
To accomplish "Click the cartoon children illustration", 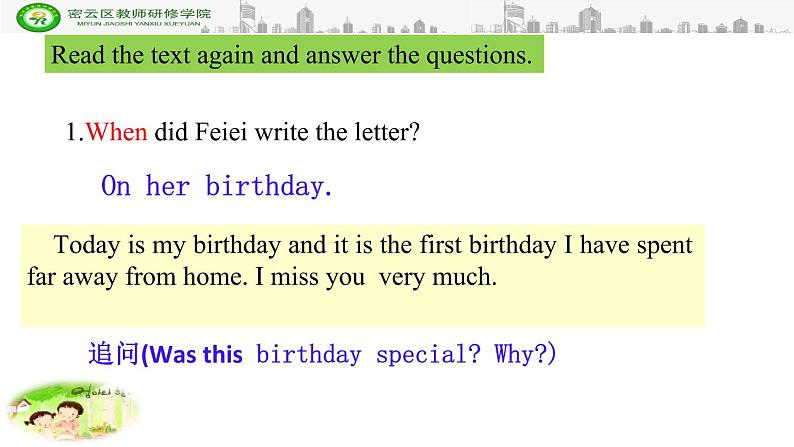I will (70, 409).
